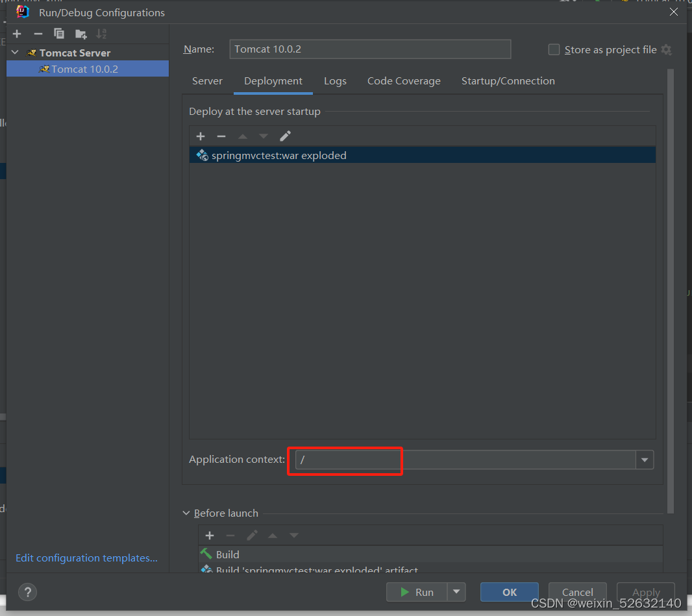Select the Tomcat 10.0.2 configuration
Screen dimensions: 692x616
click(88, 69)
